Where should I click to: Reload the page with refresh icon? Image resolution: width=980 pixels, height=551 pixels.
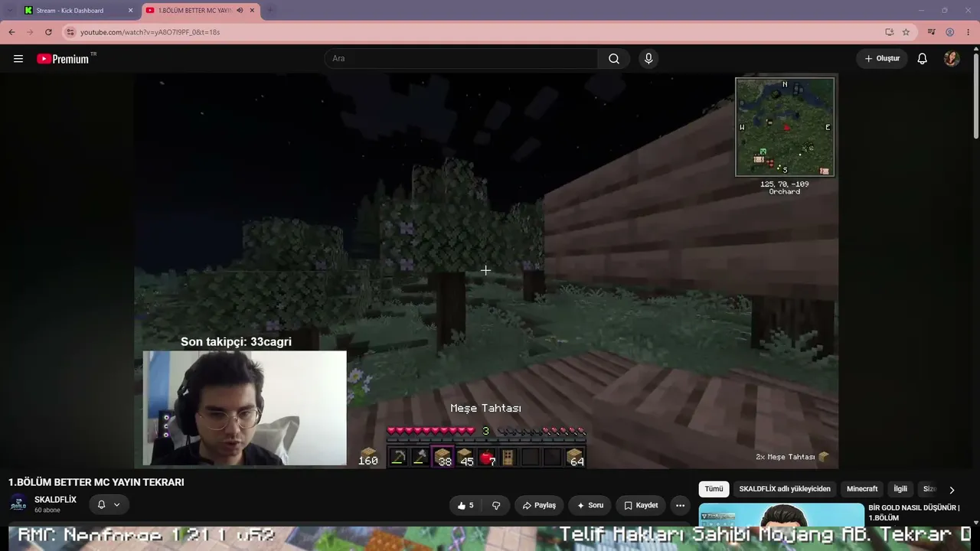[x=48, y=32]
